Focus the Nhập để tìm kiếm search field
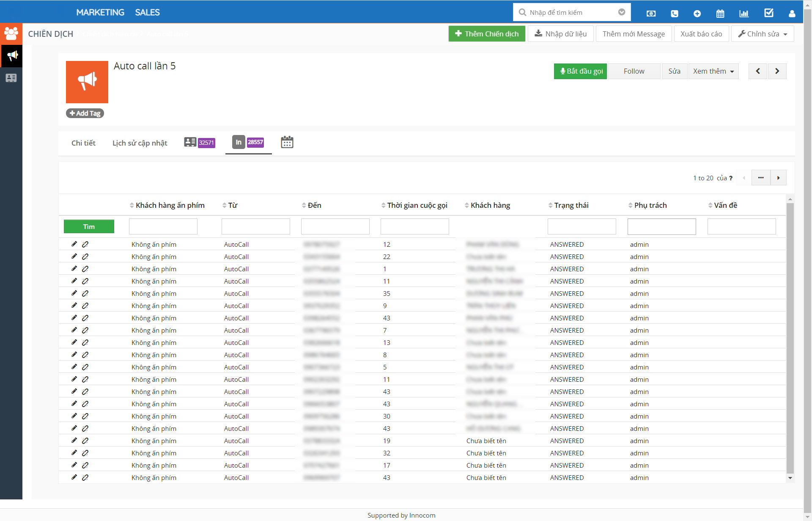812x521 pixels. [572, 12]
